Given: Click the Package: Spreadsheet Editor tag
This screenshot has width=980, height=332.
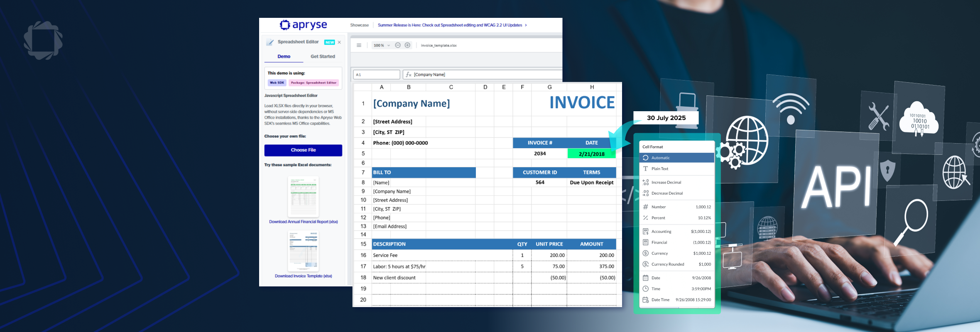Looking at the screenshot, I should (x=314, y=83).
